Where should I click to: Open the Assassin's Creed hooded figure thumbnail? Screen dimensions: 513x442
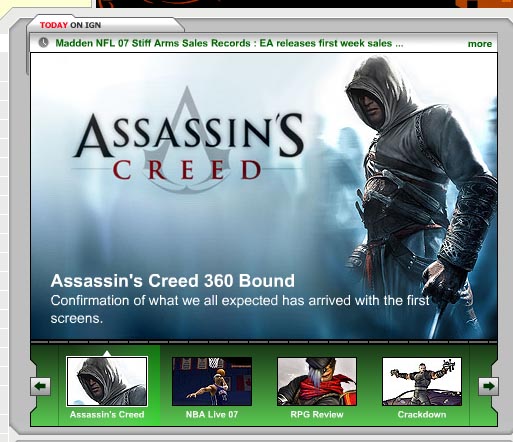(x=107, y=381)
